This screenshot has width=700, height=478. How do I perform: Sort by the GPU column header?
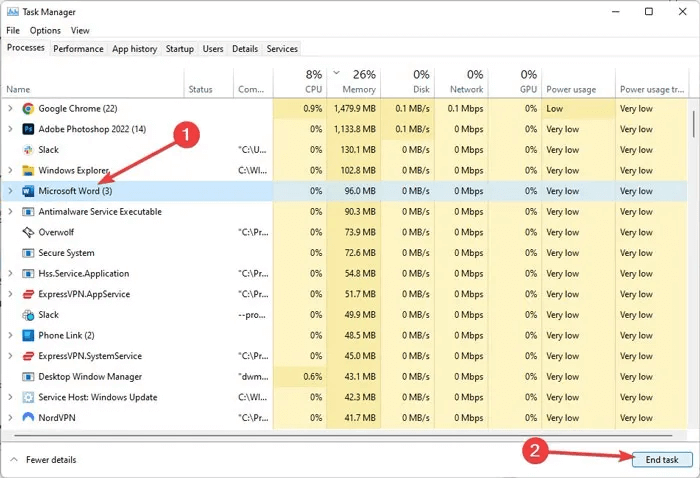(x=514, y=83)
